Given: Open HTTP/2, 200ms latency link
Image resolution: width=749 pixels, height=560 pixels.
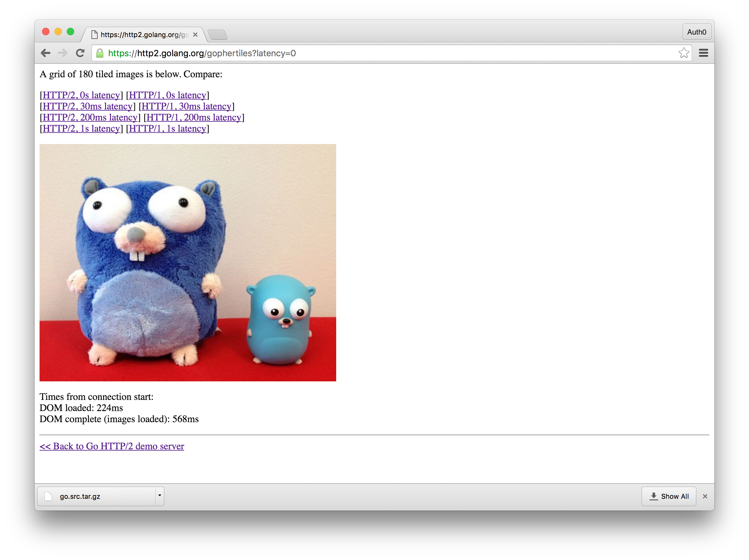Looking at the screenshot, I should coord(90,117).
